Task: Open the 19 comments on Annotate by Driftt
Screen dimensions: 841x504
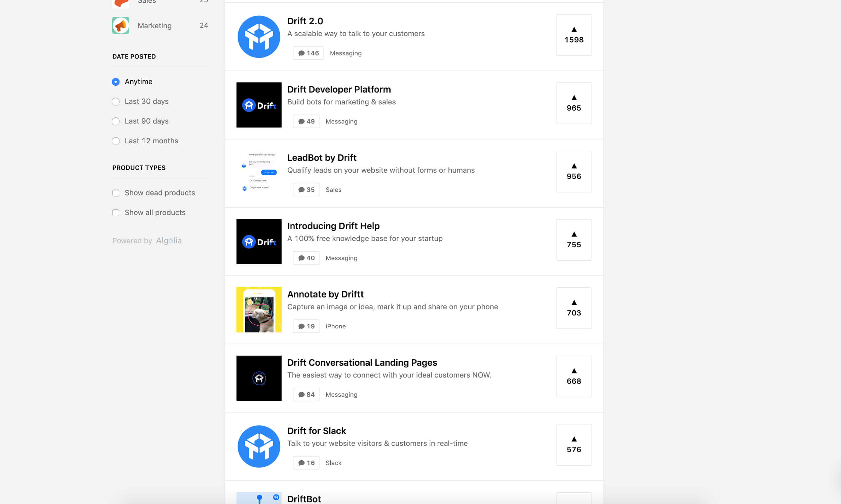Action: pyautogui.click(x=306, y=326)
